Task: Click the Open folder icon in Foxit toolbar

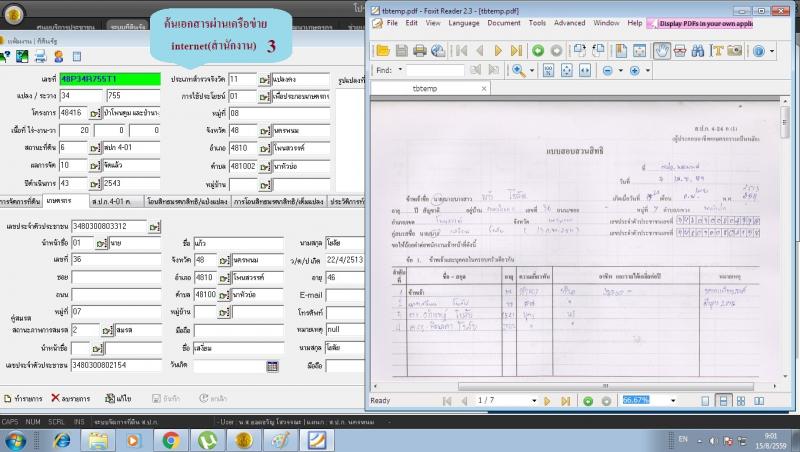Action: tap(383, 51)
